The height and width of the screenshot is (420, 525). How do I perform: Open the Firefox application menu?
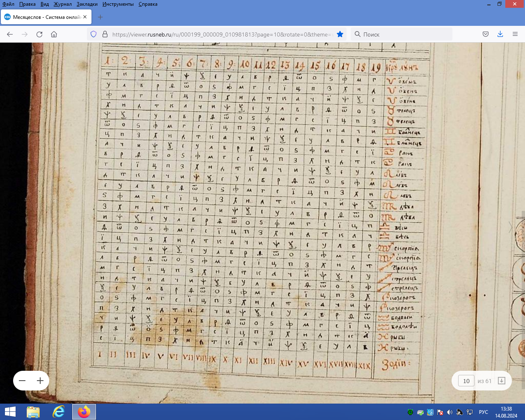515,34
